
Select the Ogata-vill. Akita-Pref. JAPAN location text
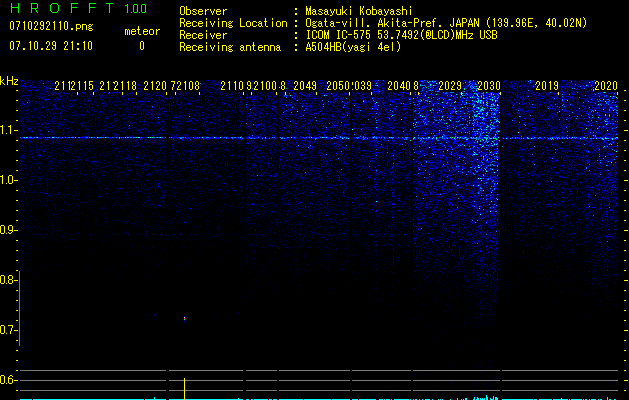click(446, 23)
